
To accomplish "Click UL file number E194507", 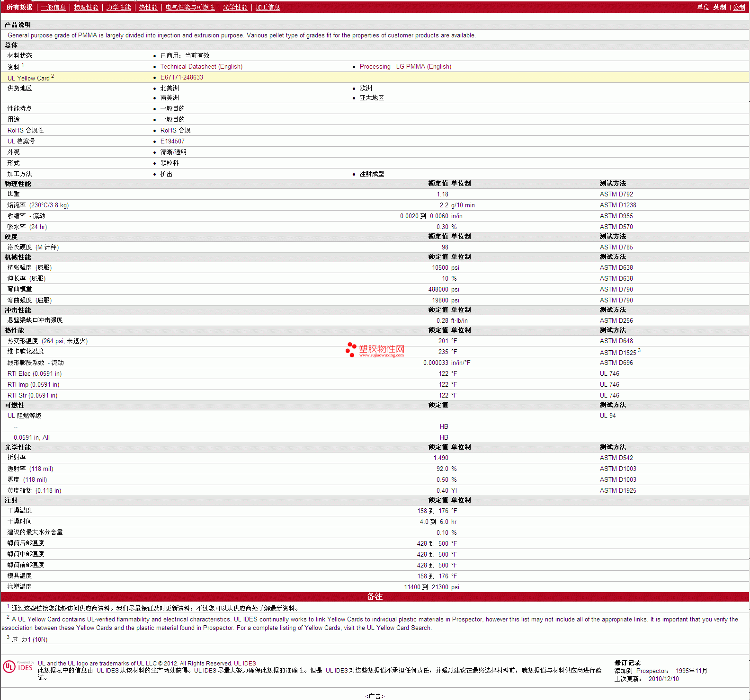I will 172,142.
